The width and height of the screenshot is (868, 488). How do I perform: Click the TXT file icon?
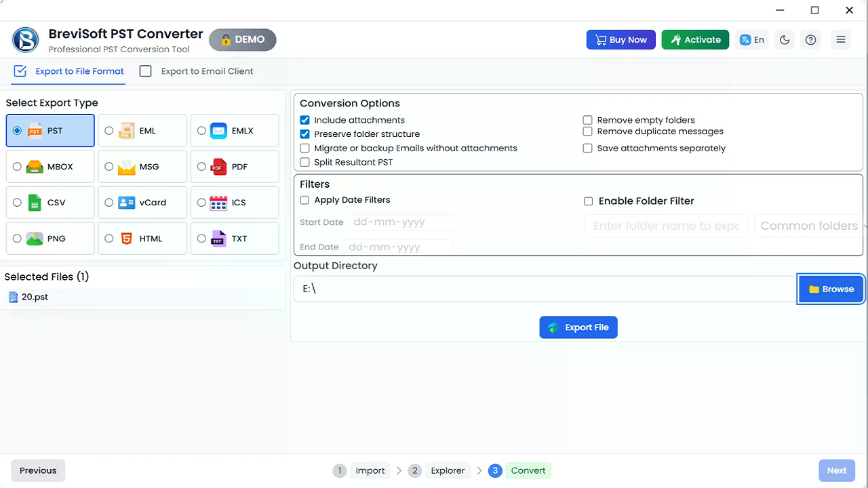218,239
